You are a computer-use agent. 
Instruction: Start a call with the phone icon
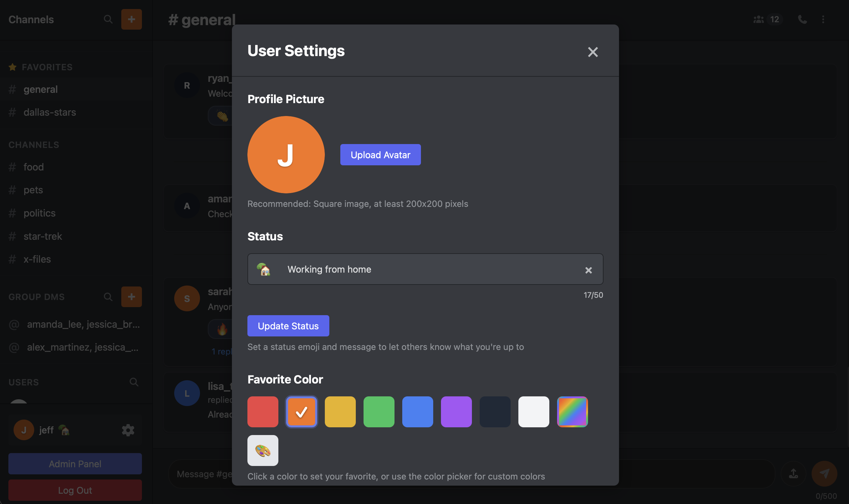point(803,19)
